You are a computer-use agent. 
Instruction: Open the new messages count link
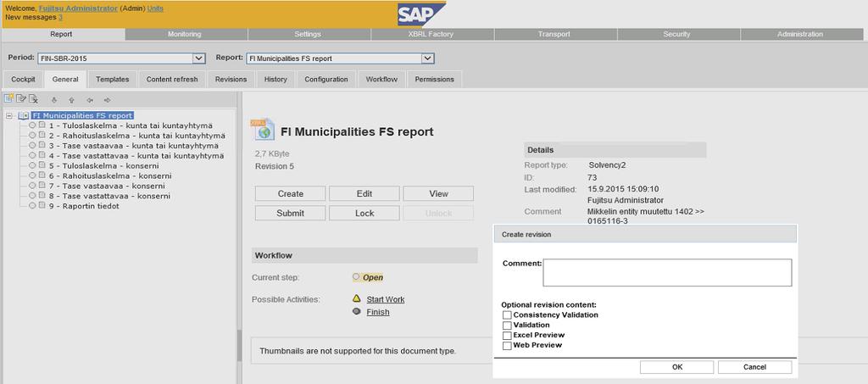(x=60, y=17)
